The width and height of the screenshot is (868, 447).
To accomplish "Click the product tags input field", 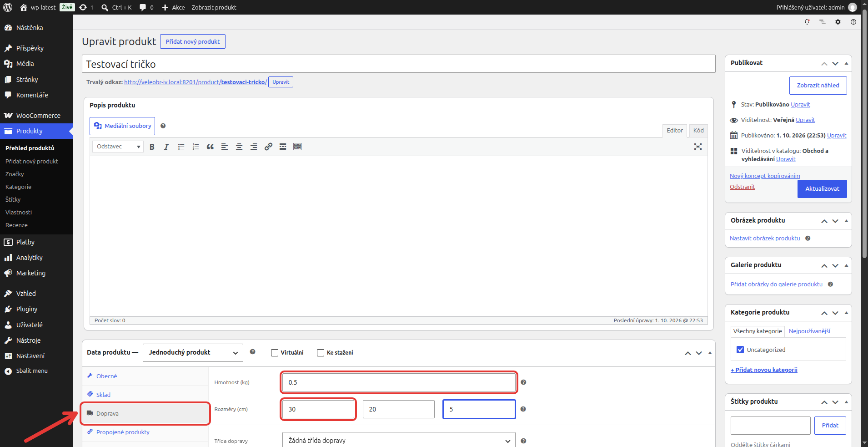I will (x=771, y=426).
